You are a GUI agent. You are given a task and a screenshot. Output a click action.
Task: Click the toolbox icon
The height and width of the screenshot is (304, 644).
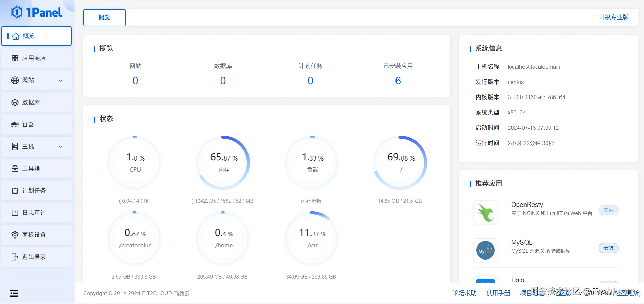(15, 168)
